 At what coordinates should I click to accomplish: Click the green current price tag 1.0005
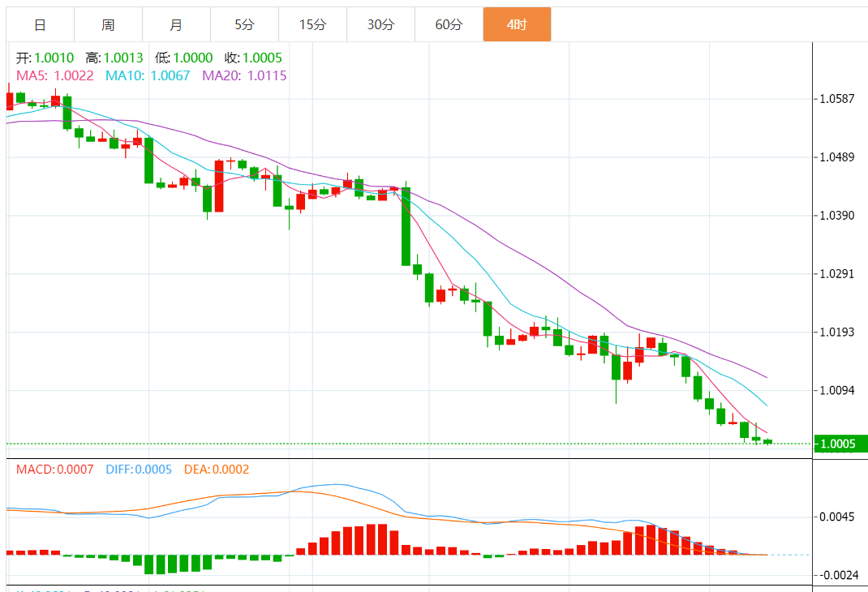point(841,444)
